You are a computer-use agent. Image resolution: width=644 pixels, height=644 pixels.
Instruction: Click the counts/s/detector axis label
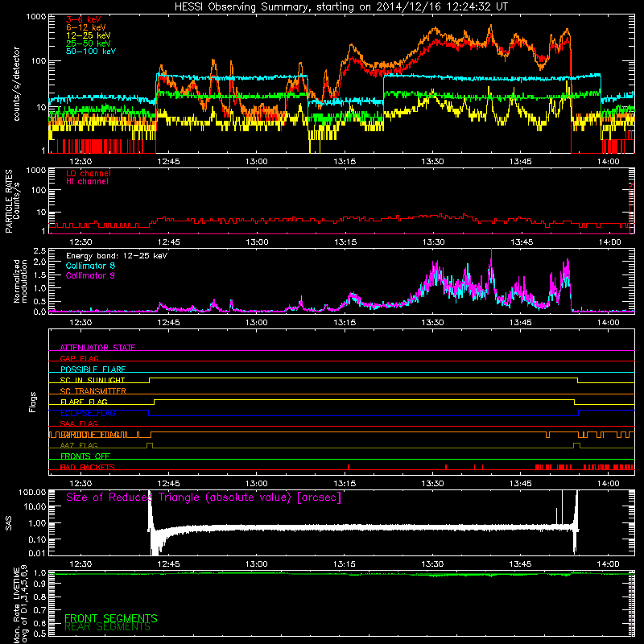(x=16, y=84)
